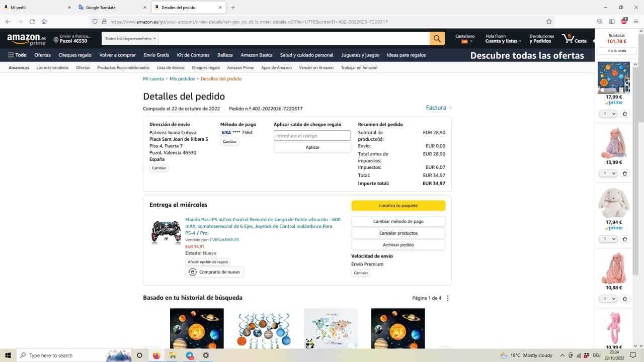Remove the 10,88 € pink bunny from cart
This screenshot has height=362, width=644.
point(625,299)
